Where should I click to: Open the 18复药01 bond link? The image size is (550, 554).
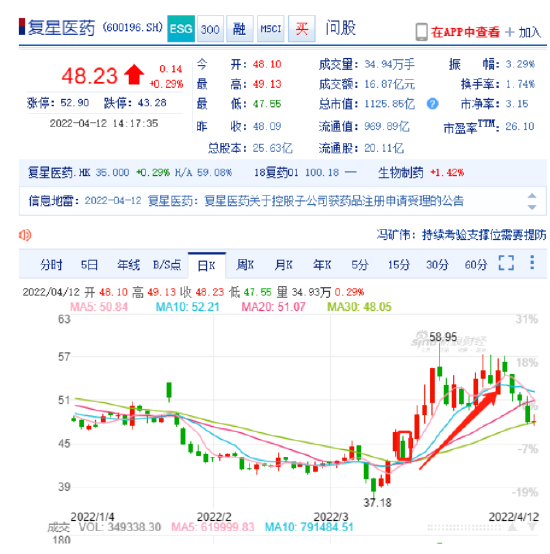[x=276, y=173]
